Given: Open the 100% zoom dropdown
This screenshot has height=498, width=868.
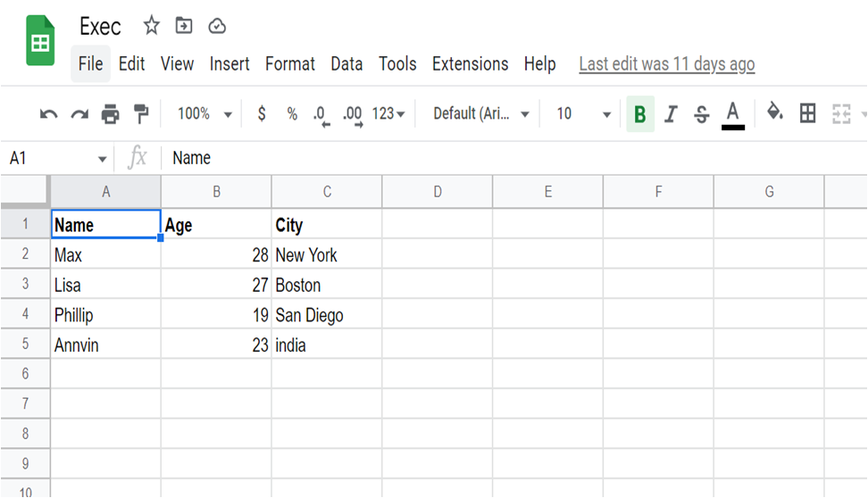Looking at the screenshot, I should tap(204, 114).
